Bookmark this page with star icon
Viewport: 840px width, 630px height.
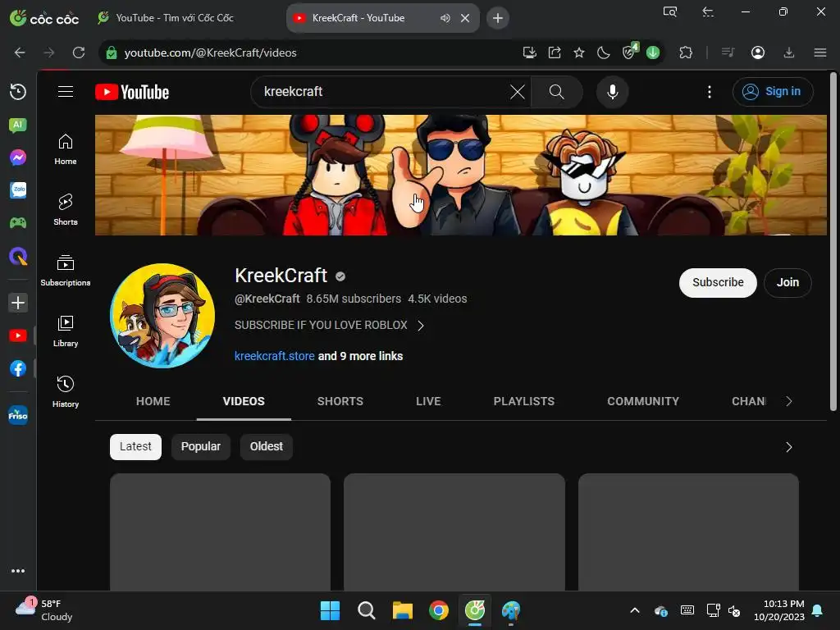(x=578, y=52)
